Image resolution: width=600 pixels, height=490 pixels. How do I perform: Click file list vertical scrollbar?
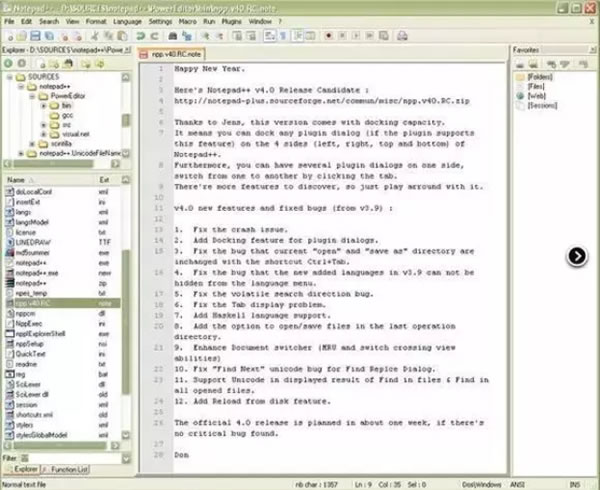[x=126, y=322]
